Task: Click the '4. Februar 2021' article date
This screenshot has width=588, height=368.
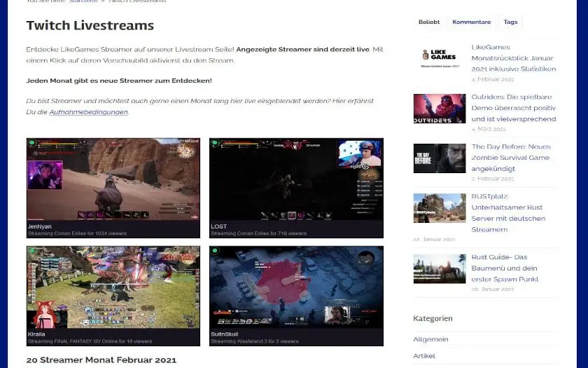Action: [x=492, y=79]
